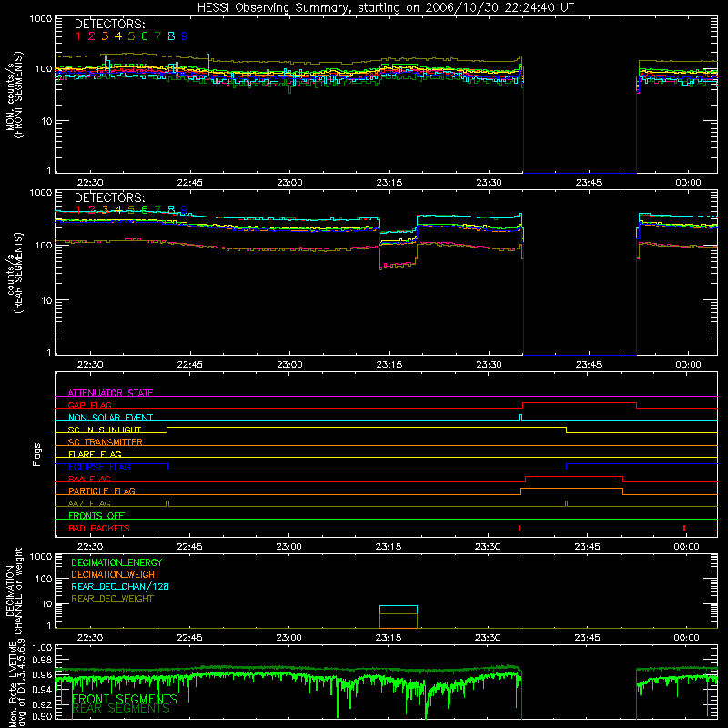Click the FRONT SEGMENTS livetime label
The image size is (728, 728).
[125, 699]
